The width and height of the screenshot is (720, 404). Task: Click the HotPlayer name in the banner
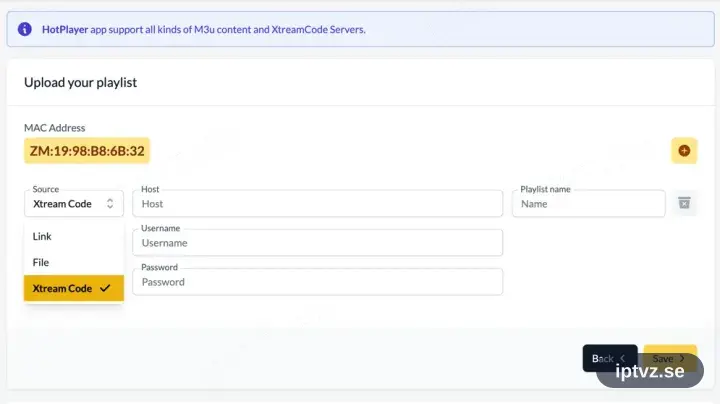(65, 29)
